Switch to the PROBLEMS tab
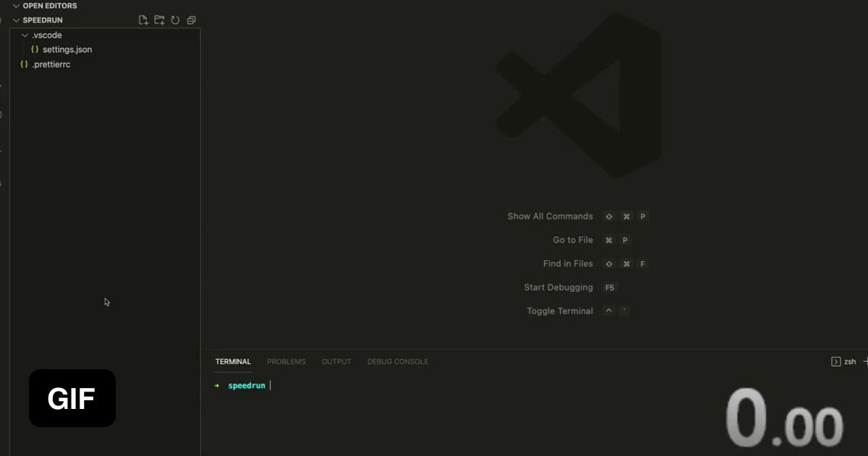This screenshot has height=456, width=868. (286, 361)
